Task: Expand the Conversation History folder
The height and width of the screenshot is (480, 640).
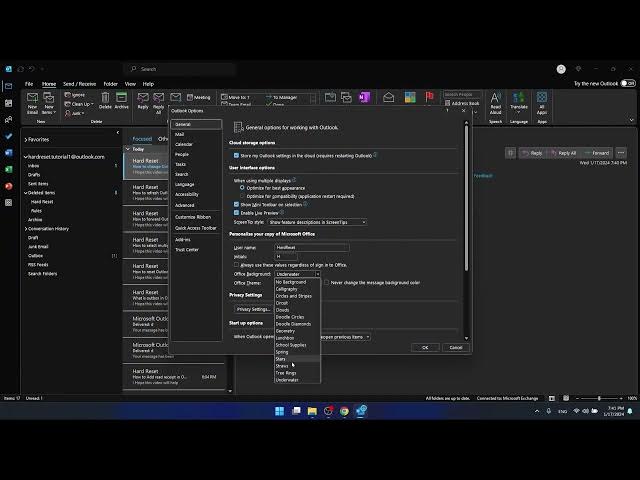Action: click(x=26, y=229)
